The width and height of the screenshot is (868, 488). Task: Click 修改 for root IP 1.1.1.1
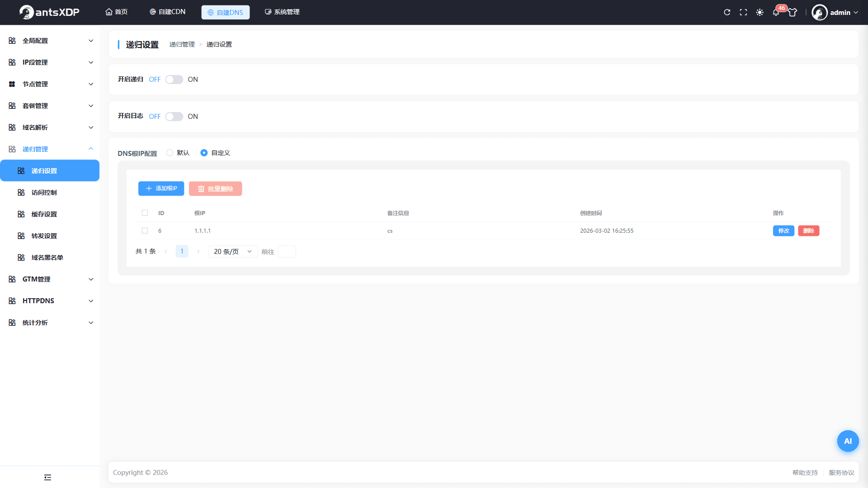[x=783, y=230]
